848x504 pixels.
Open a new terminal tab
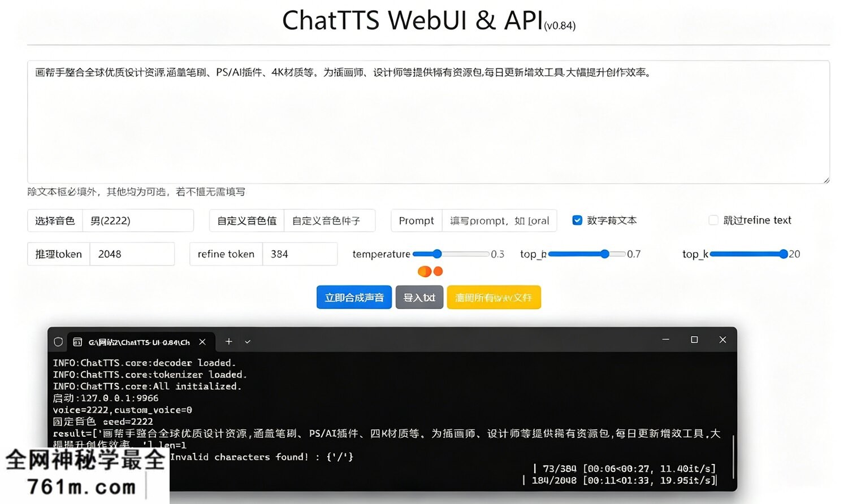229,341
